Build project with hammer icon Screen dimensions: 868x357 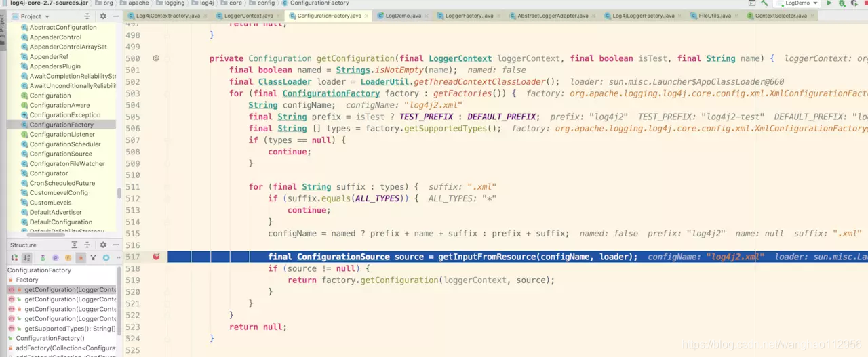tap(765, 3)
